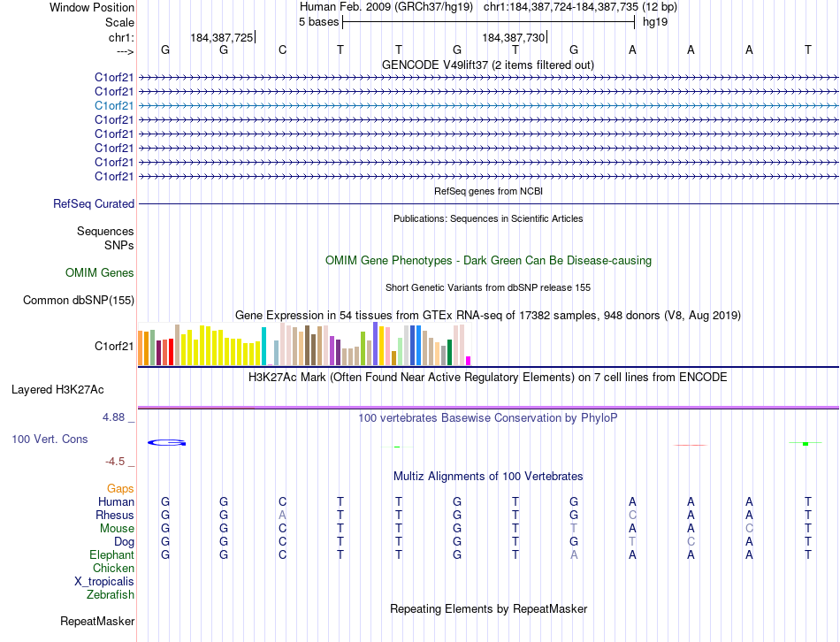Image resolution: width=840 pixels, height=642 pixels.
Task: Click the 'RefSeq genes from NCBI' title
Action: click(489, 191)
